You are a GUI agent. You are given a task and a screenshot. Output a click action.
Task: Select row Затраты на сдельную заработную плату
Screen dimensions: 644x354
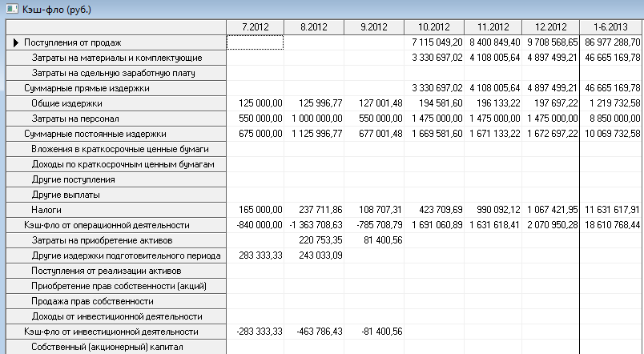(116, 73)
